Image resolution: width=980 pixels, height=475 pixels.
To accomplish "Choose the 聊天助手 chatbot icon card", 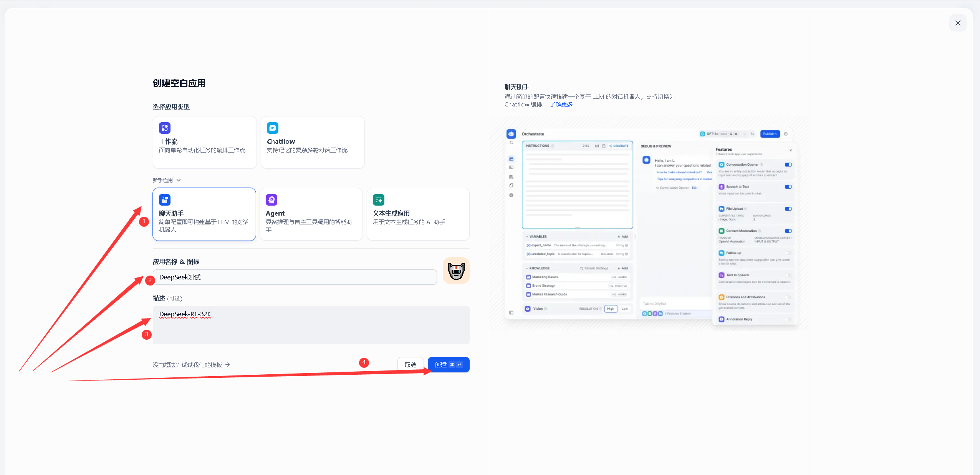I will (x=165, y=200).
